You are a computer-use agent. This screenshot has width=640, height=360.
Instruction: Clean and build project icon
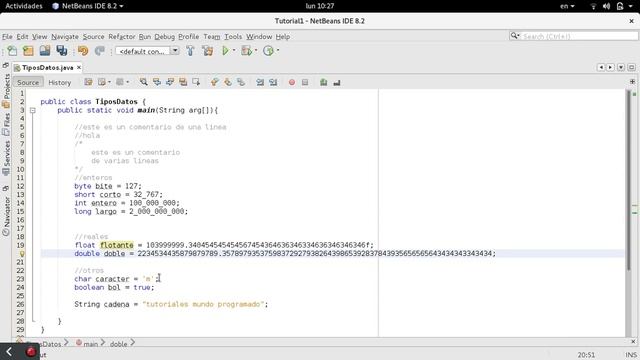click(208, 51)
